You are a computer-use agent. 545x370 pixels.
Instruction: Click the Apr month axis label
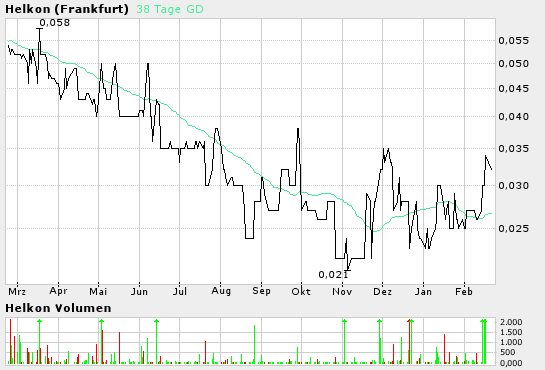tap(58, 291)
